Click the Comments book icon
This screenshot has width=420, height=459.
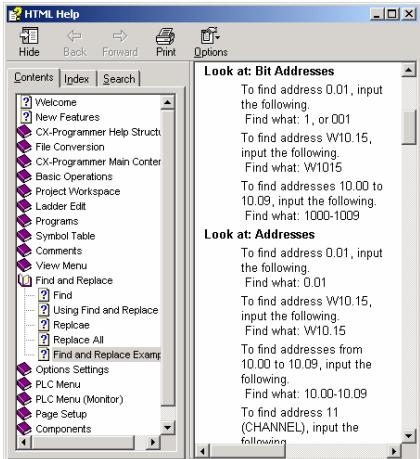(x=24, y=250)
